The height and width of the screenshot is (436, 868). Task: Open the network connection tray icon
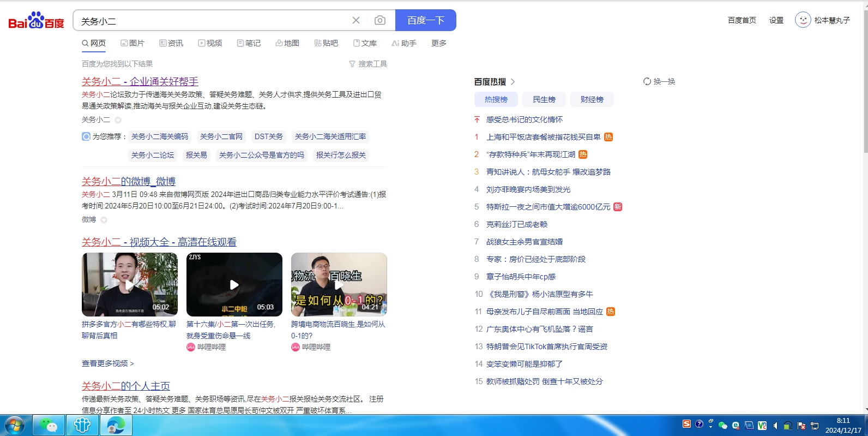pos(815,426)
